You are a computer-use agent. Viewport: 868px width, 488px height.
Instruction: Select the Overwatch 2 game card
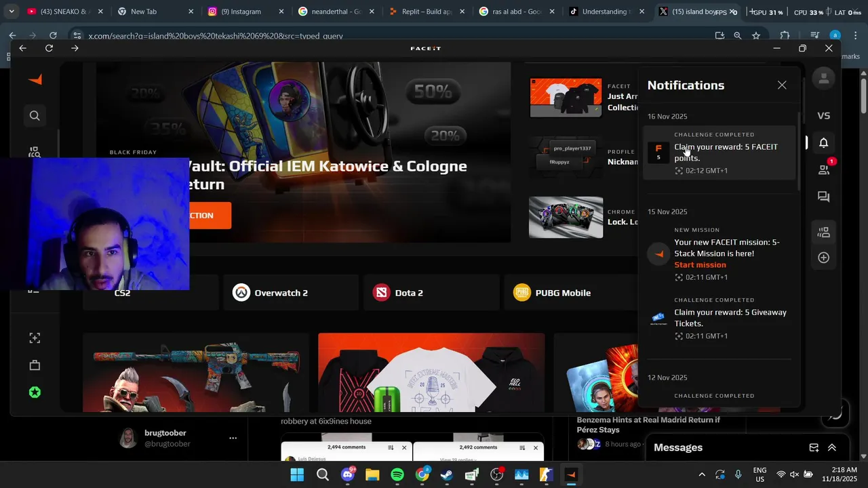tap(290, 293)
